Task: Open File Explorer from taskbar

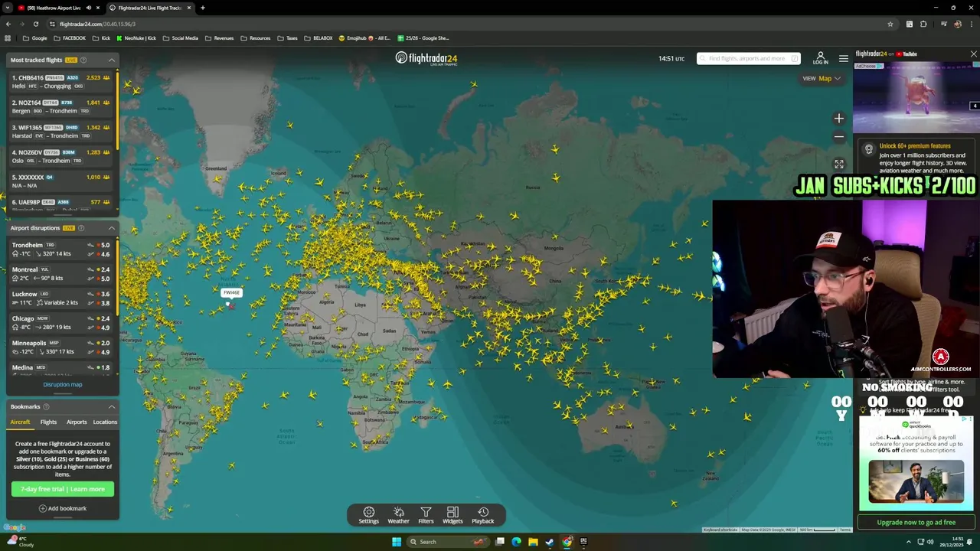Action: [x=533, y=542]
